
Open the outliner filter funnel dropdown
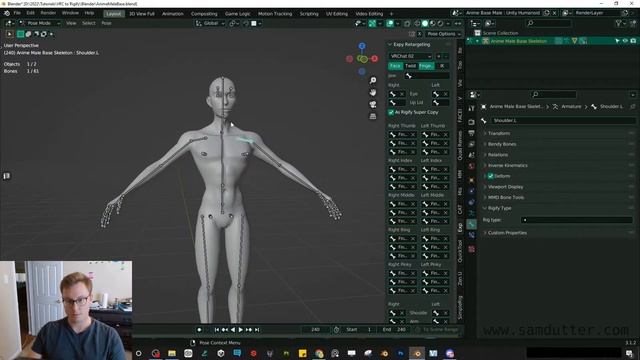click(620, 24)
